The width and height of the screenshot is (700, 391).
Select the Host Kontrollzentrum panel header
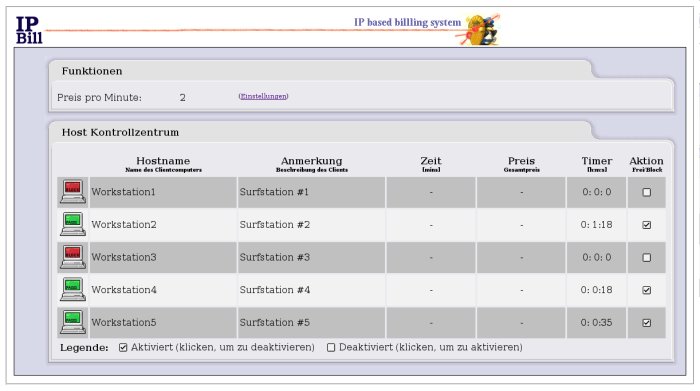(120, 132)
